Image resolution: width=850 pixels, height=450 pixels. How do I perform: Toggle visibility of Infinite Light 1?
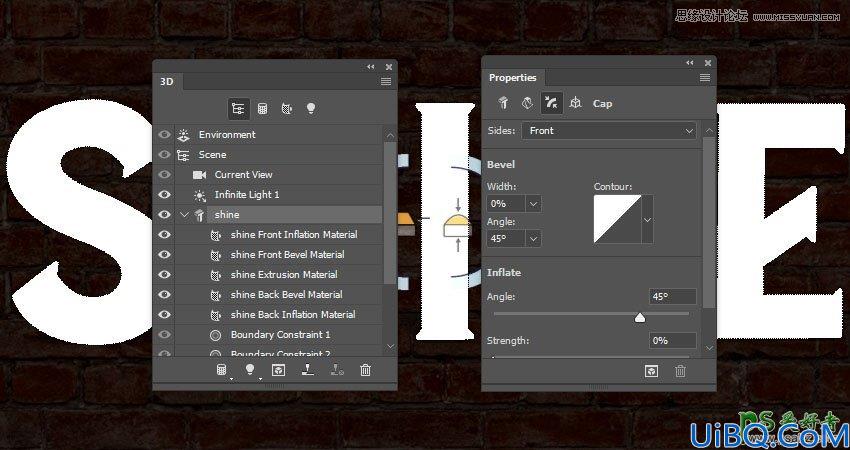(164, 195)
